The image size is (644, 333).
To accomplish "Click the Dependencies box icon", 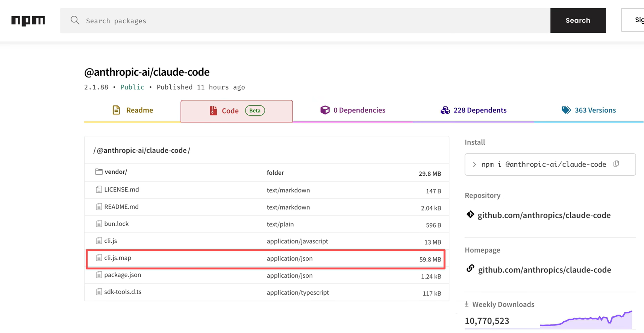I will point(325,110).
